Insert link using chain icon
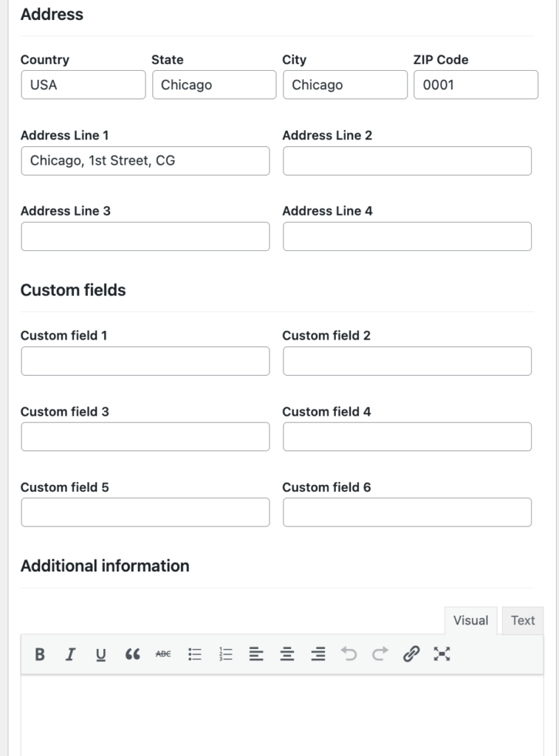Image resolution: width=559 pixels, height=756 pixels. coord(411,654)
